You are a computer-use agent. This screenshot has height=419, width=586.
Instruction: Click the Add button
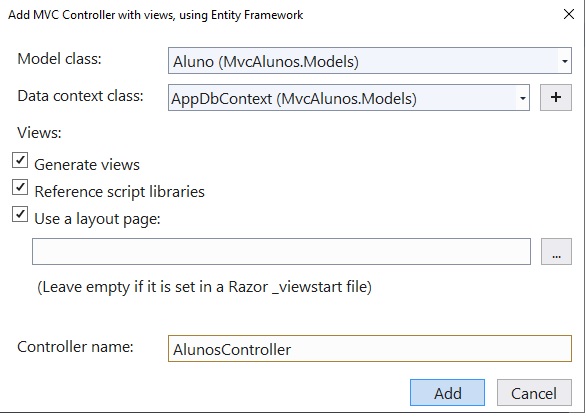tap(447, 393)
